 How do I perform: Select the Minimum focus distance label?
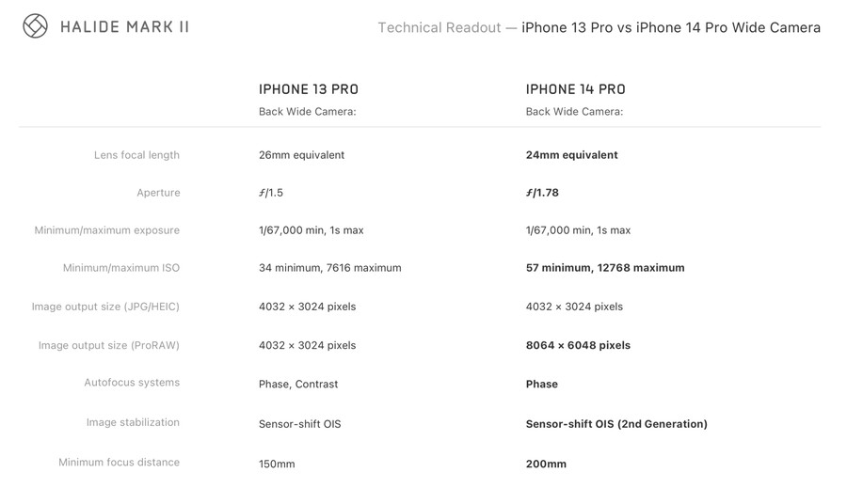[x=119, y=463]
